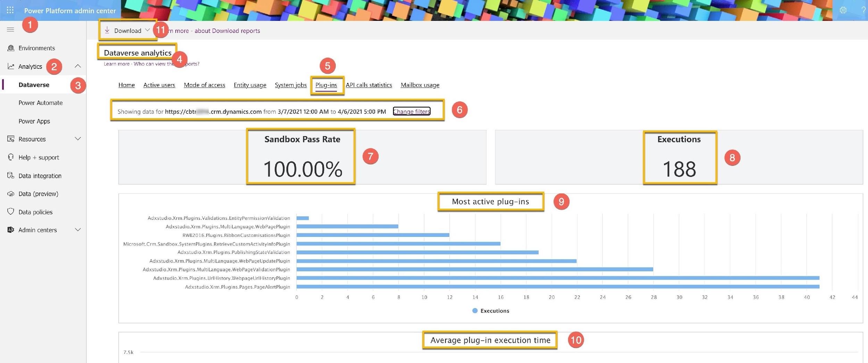
Task: Click the Admin centers icon
Action: pos(11,230)
